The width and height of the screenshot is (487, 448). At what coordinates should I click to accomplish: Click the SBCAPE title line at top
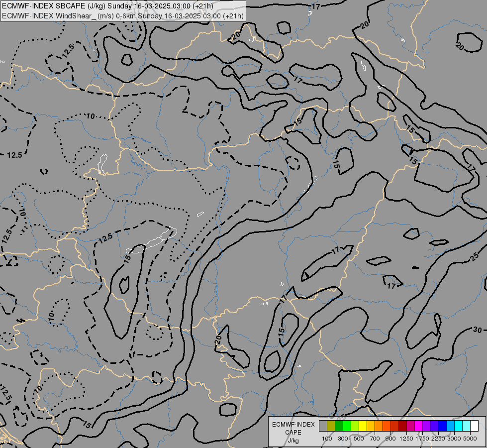[x=107, y=6]
